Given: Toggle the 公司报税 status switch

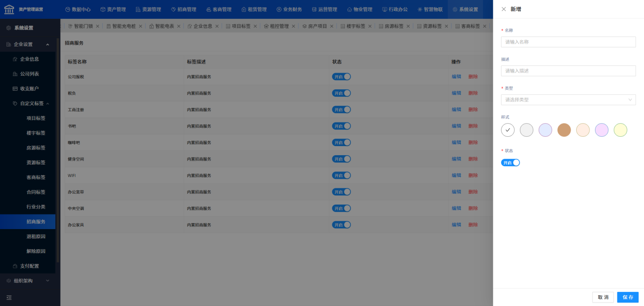Looking at the screenshot, I should coord(341,76).
